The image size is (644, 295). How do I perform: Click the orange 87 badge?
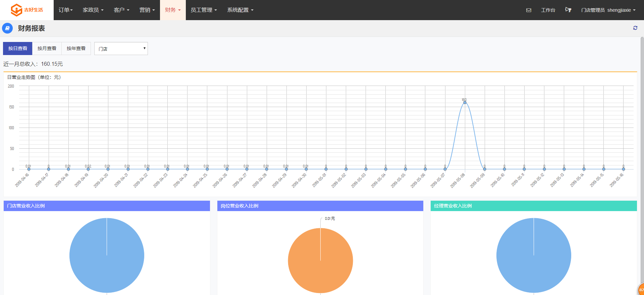pyautogui.click(x=641, y=290)
